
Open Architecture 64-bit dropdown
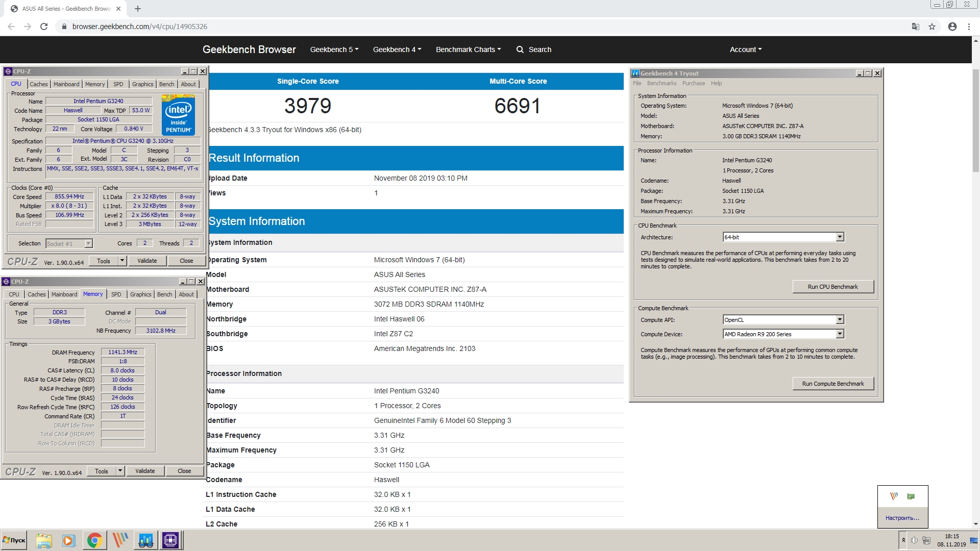click(x=840, y=237)
